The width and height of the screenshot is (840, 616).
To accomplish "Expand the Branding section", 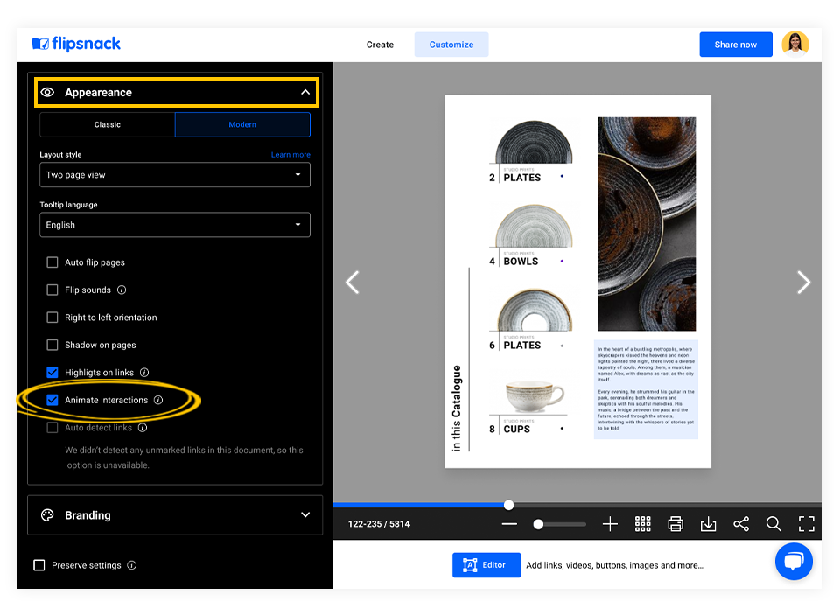I will [x=174, y=515].
